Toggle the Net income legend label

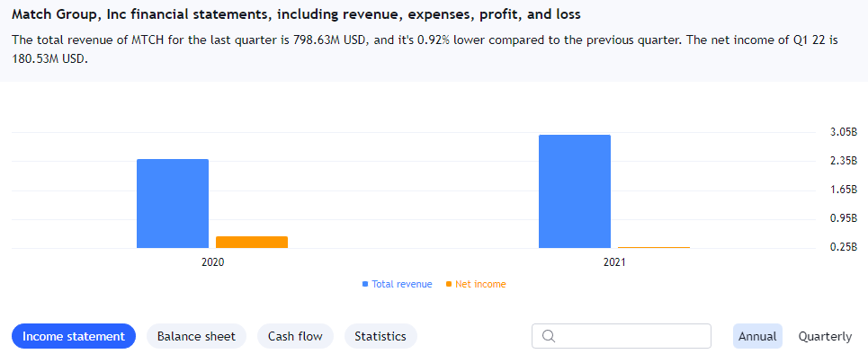click(x=480, y=284)
